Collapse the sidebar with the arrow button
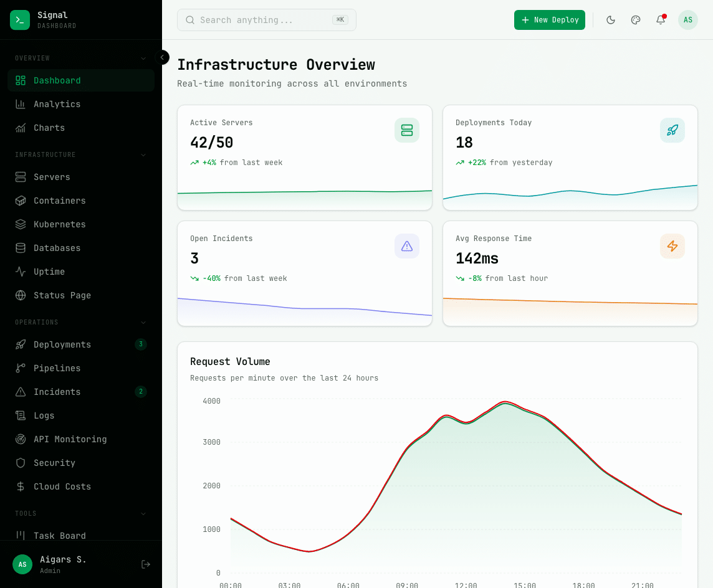The image size is (713, 588). click(x=163, y=57)
